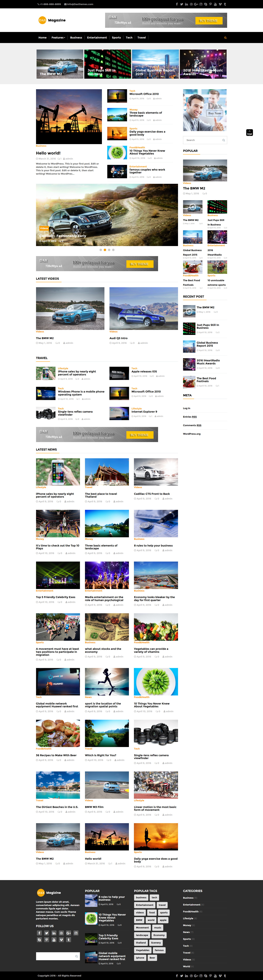Click the 'BMW' popular tag
The image size is (263, 980).
(139, 920)
